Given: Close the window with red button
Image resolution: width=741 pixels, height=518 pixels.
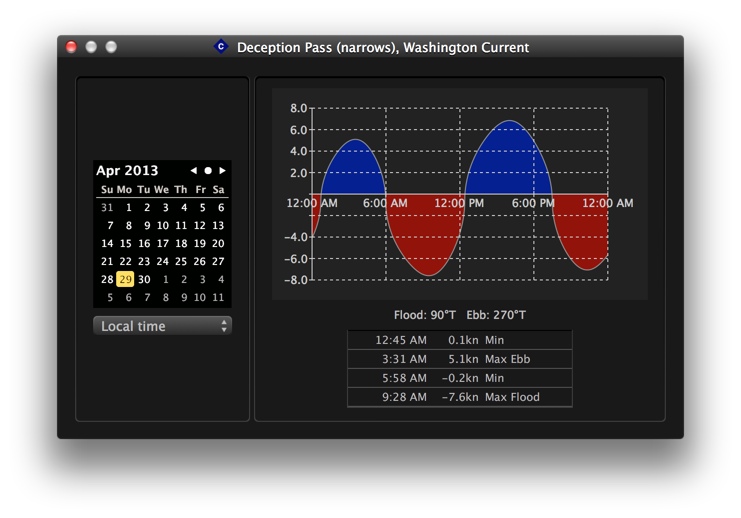Looking at the screenshot, I should point(71,47).
